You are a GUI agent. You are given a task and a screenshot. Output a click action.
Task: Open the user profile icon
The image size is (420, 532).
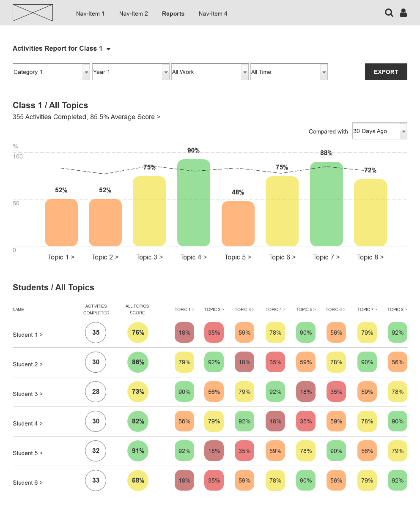click(x=403, y=13)
